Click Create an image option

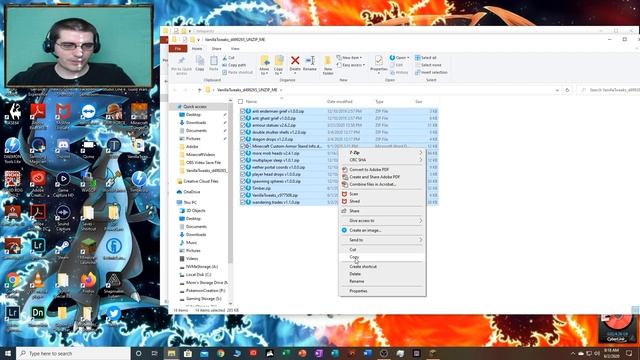click(365, 230)
